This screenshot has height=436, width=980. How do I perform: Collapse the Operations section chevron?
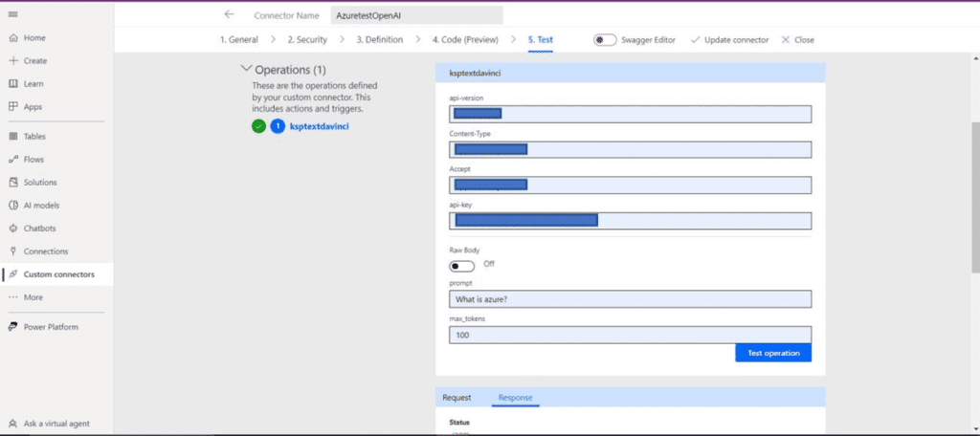pyautogui.click(x=247, y=70)
